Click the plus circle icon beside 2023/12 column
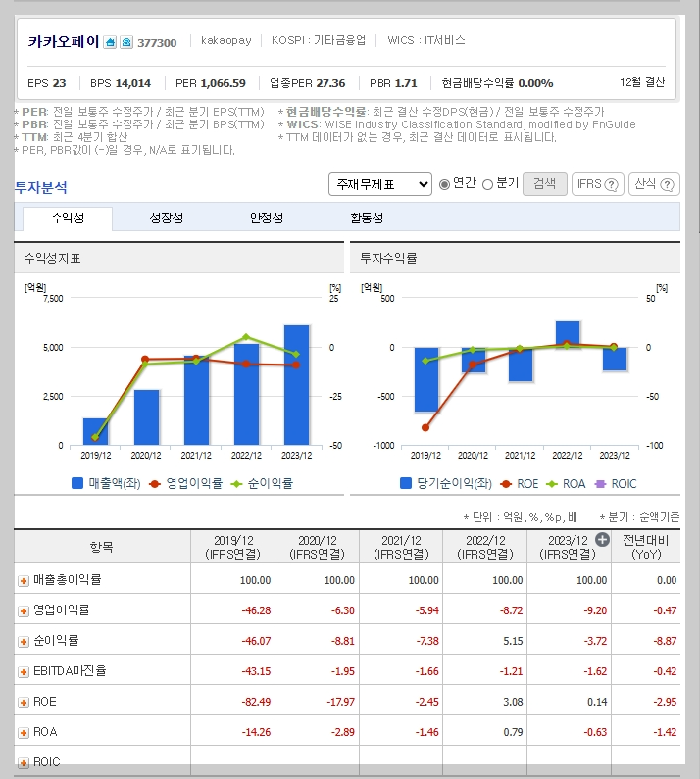This screenshot has width=700, height=779. [602, 540]
